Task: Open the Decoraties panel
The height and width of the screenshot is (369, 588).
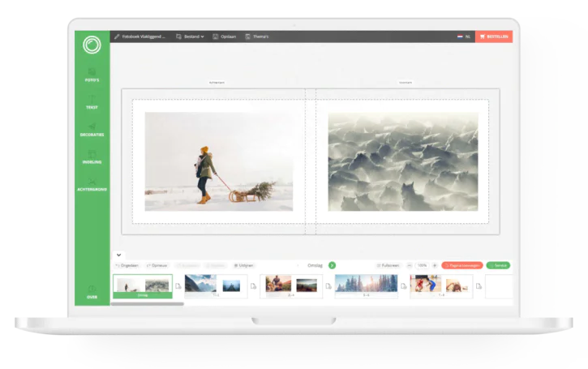Action: pyautogui.click(x=92, y=130)
